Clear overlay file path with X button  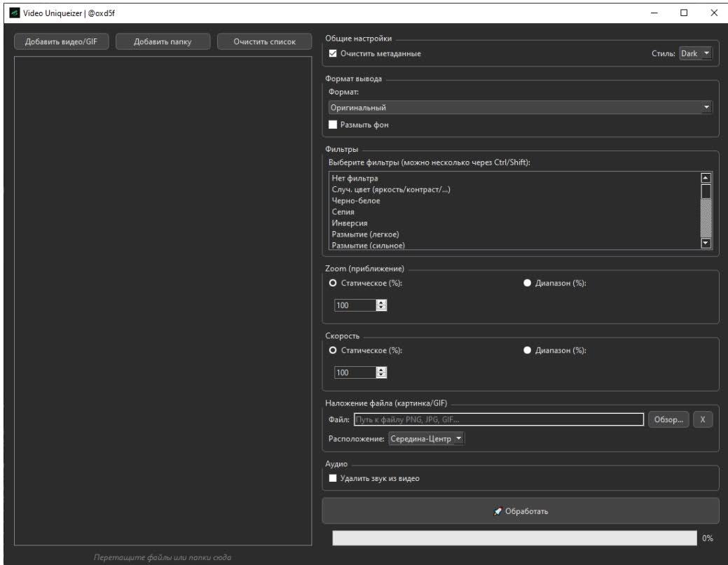coord(703,419)
